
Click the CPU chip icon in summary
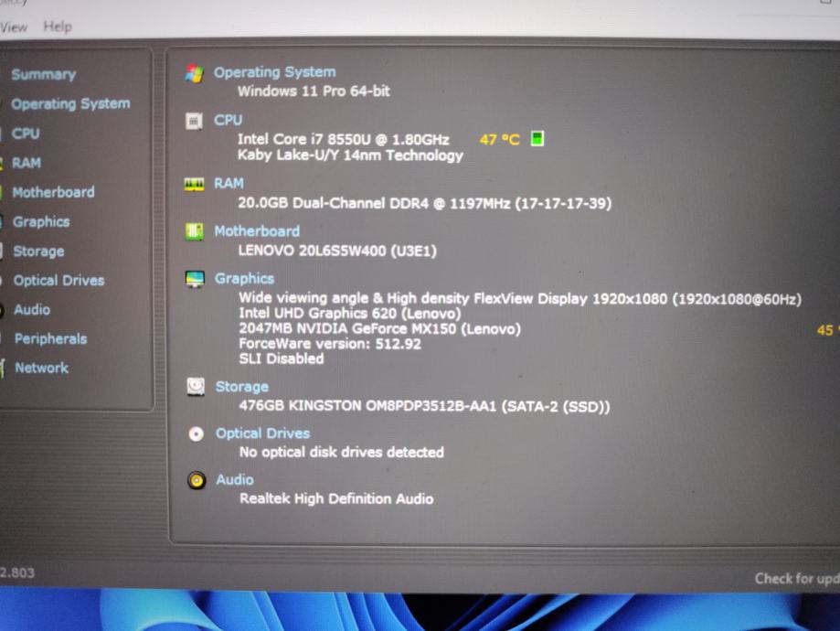point(194,121)
